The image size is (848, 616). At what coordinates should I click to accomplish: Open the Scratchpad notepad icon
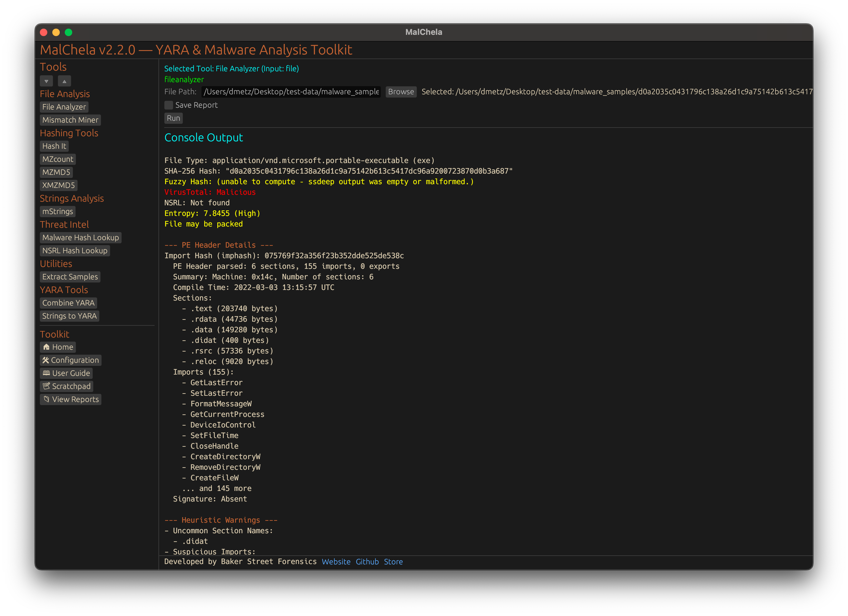pyautogui.click(x=67, y=386)
